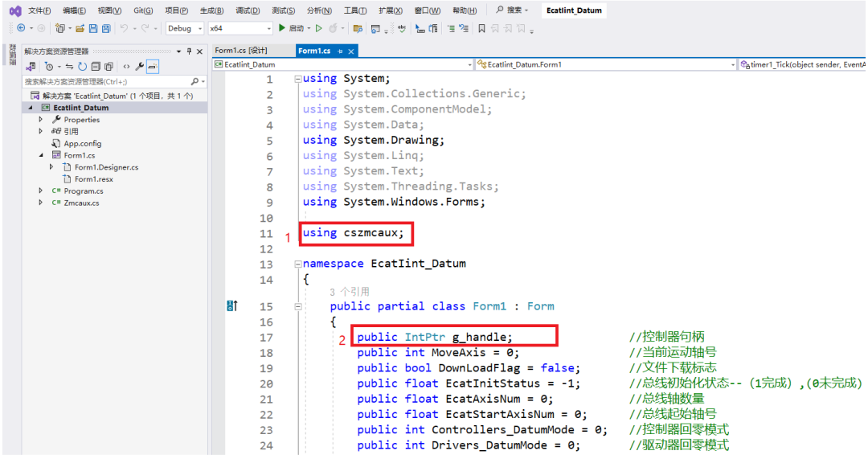Click the spell check abc icon
868x459 pixels.
pyautogui.click(x=401, y=28)
